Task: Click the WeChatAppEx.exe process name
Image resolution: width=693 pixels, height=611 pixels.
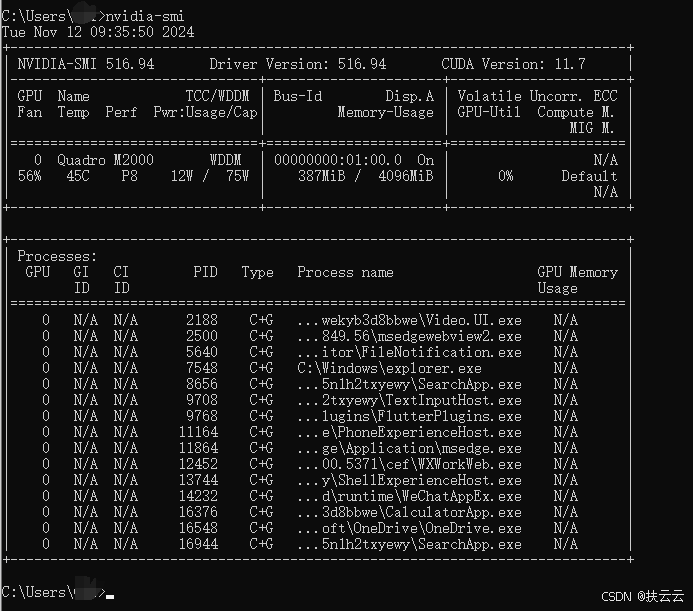Action: tap(409, 496)
